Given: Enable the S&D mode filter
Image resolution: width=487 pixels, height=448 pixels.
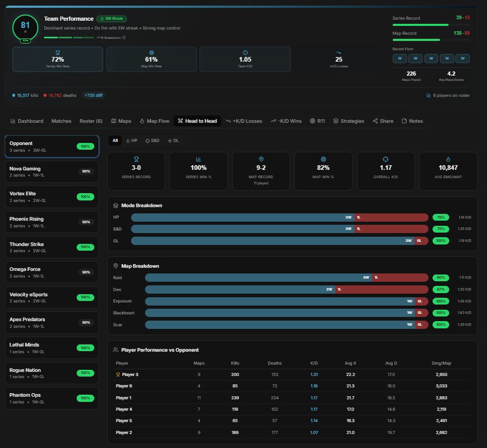Looking at the screenshot, I should tap(152, 140).
